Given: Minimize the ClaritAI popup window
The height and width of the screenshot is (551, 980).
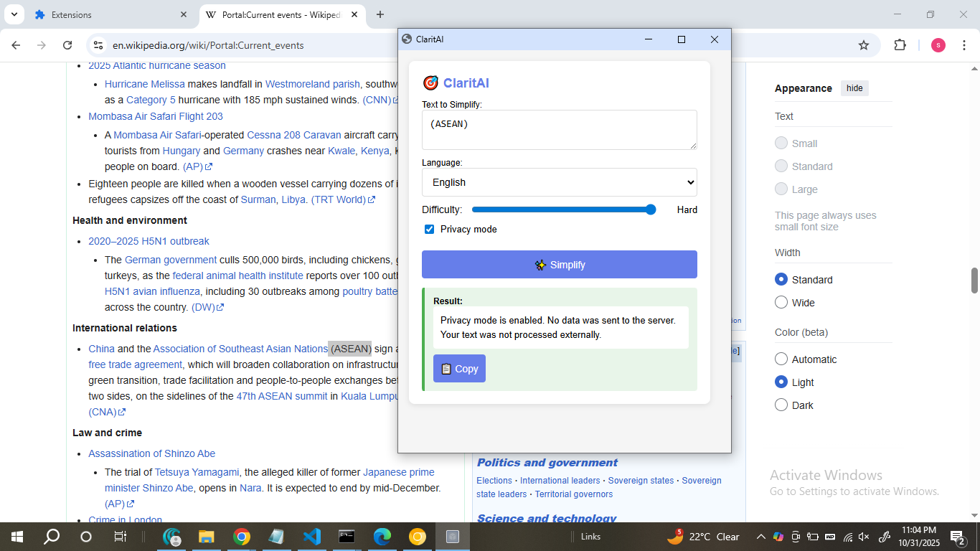Looking at the screenshot, I should (649, 39).
